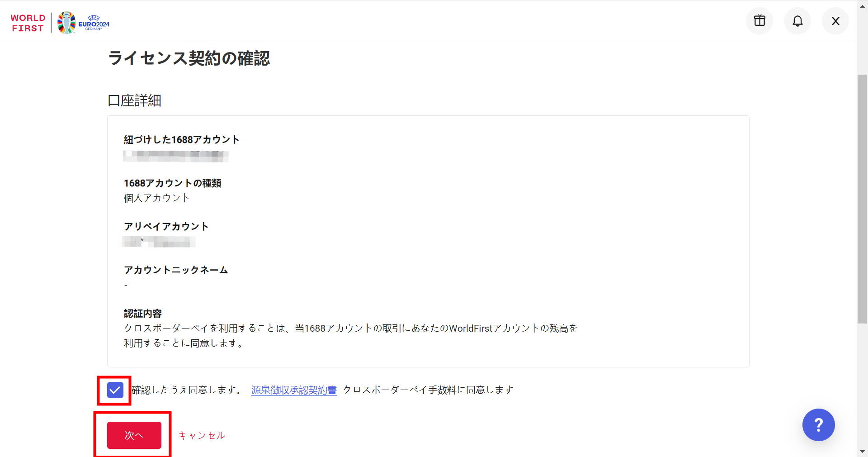Click キャンセル to cancel the process

tap(201, 435)
